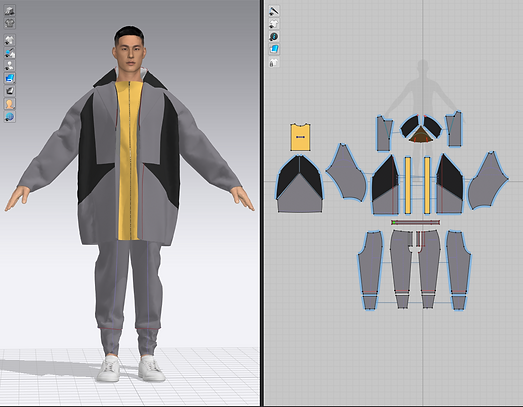Click the avatar's head in the 3D window
523x407 pixels.
(129, 48)
